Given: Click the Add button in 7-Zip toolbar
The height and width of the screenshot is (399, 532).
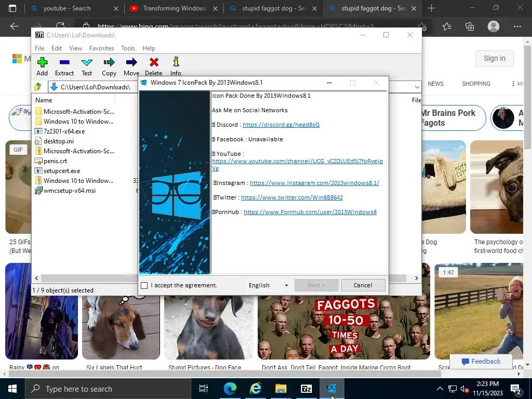Looking at the screenshot, I should [x=42, y=66].
